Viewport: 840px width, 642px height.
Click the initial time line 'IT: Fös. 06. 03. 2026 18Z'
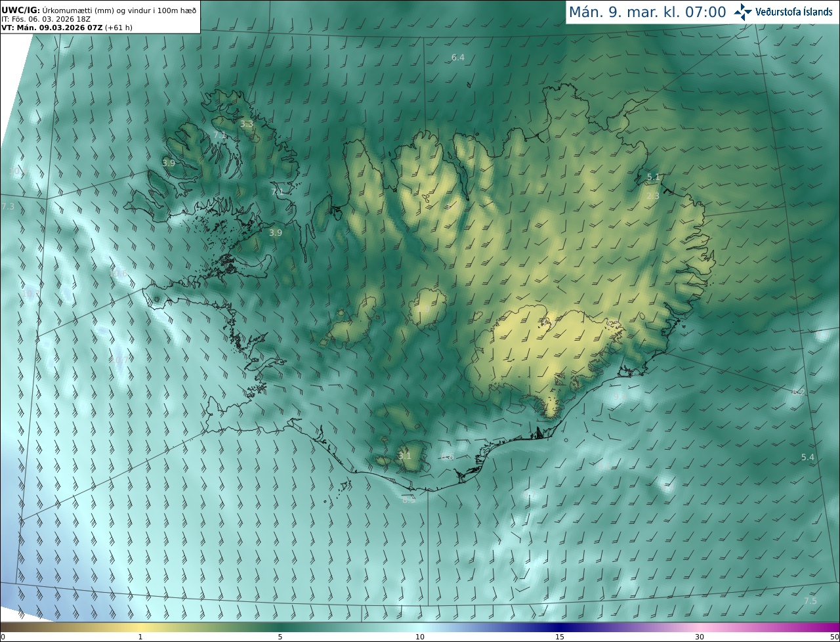point(45,19)
